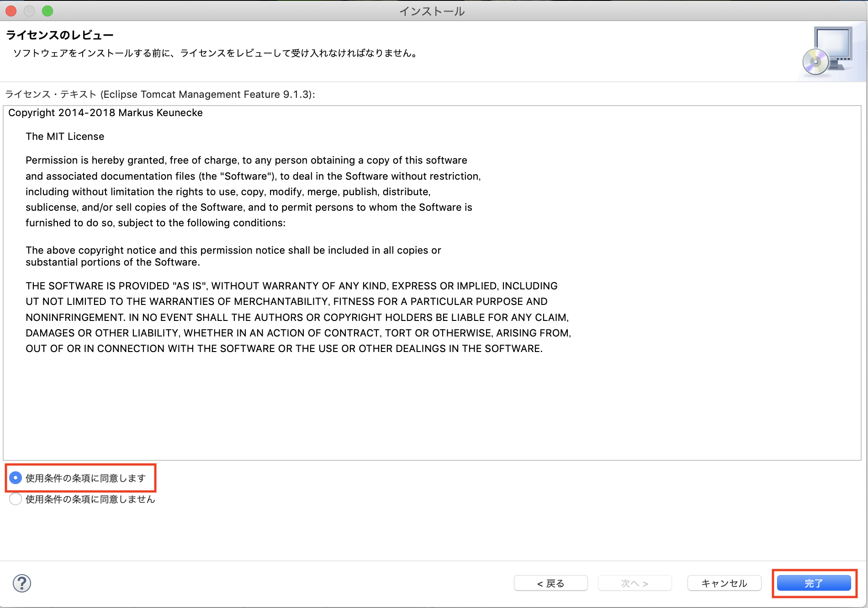This screenshot has width=868, height=608.
Task: Click the line starting 'DAMAGES OR OTHER LIABILITY'
Action: 298,333
